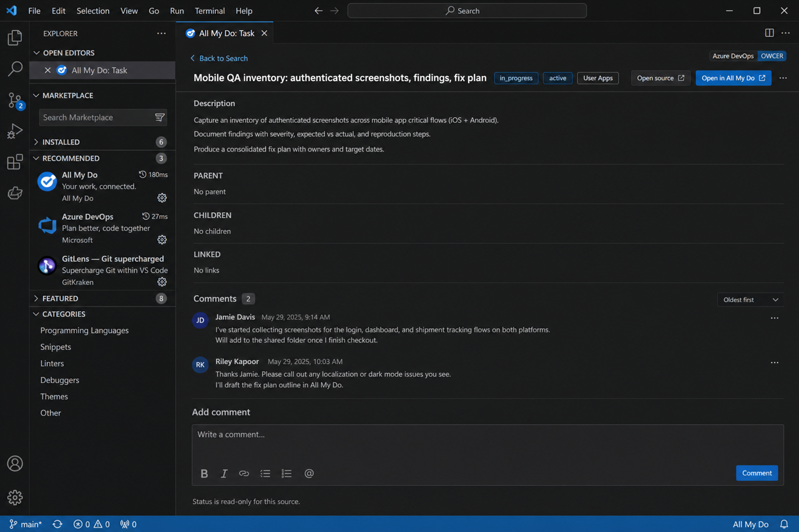Viewport: 799px width, 532px height.
Task: Submit with the Comment button
Action: 757,473
